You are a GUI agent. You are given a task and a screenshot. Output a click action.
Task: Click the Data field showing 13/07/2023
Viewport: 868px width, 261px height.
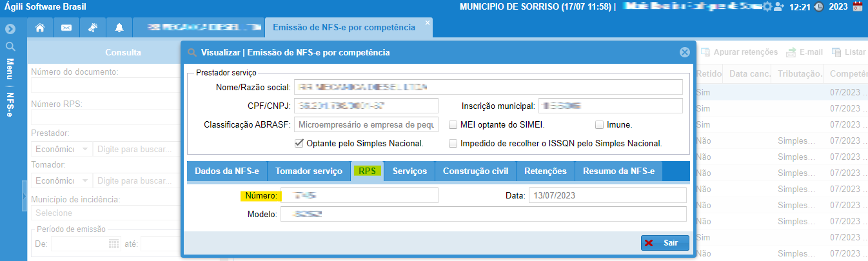click(607, 195)
